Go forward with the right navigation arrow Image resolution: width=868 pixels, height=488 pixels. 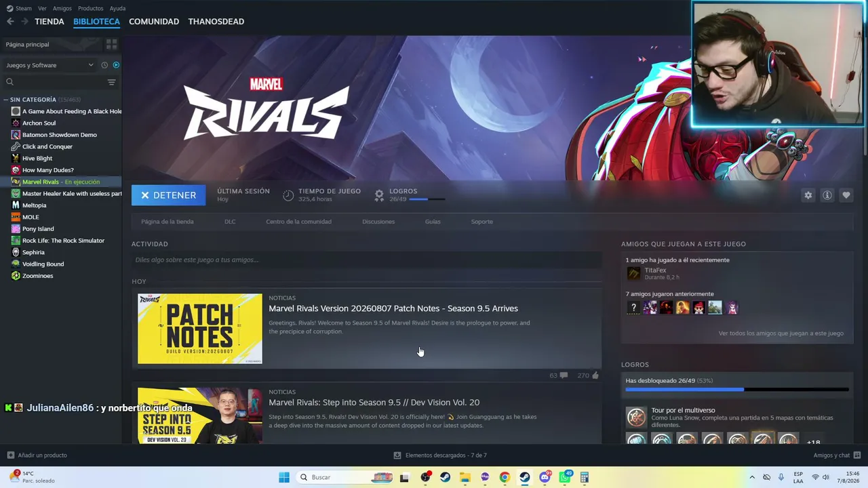(24, 22)
